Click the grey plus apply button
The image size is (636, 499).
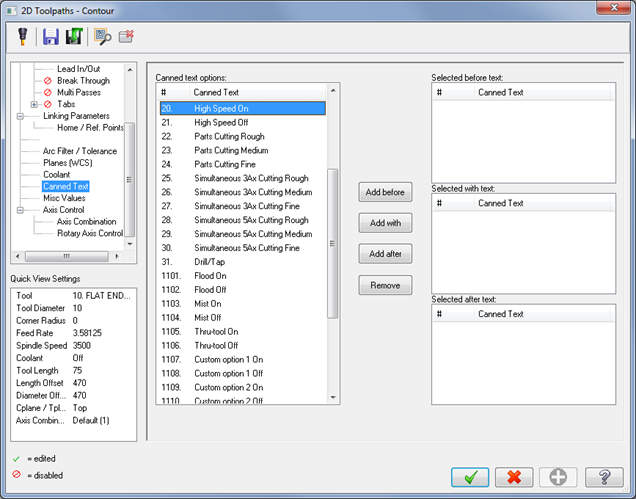pos(558,477)
